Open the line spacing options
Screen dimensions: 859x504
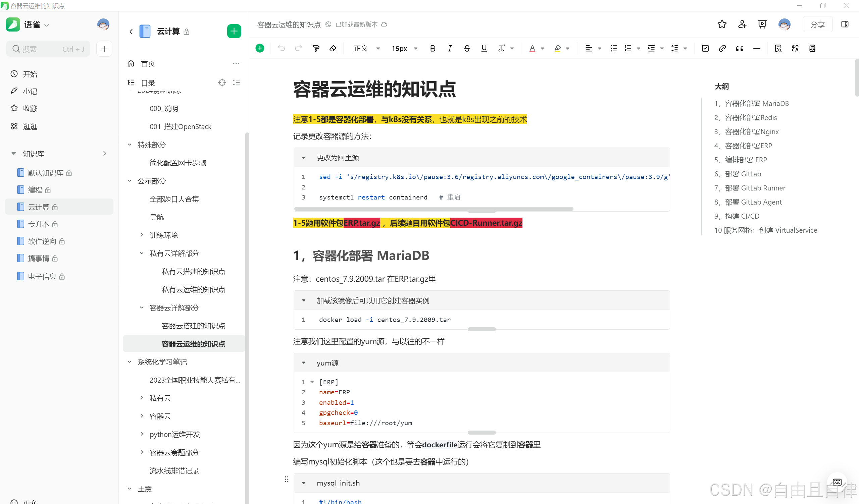[x=674, y=48]
